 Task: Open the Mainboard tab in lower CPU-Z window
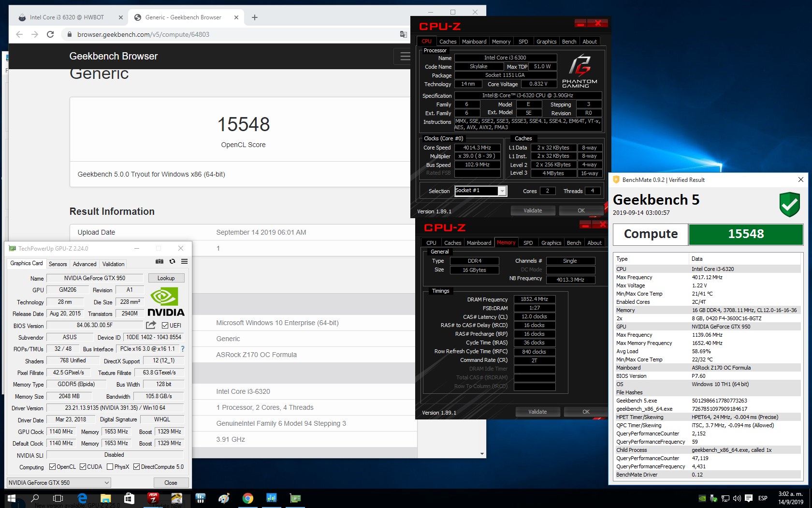(x=478, y=243)
